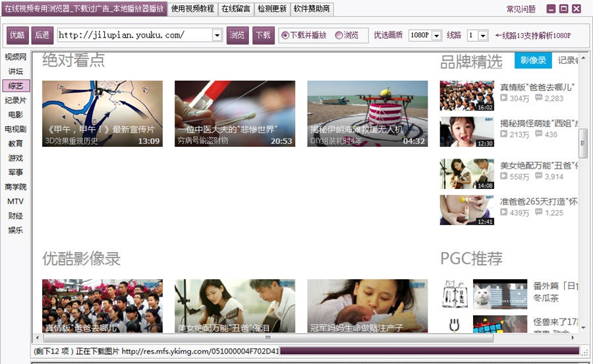
Task: Open the 揭秘伊朗海滩救援无人机 video thumbnail
Action: (x=368, y=113)
